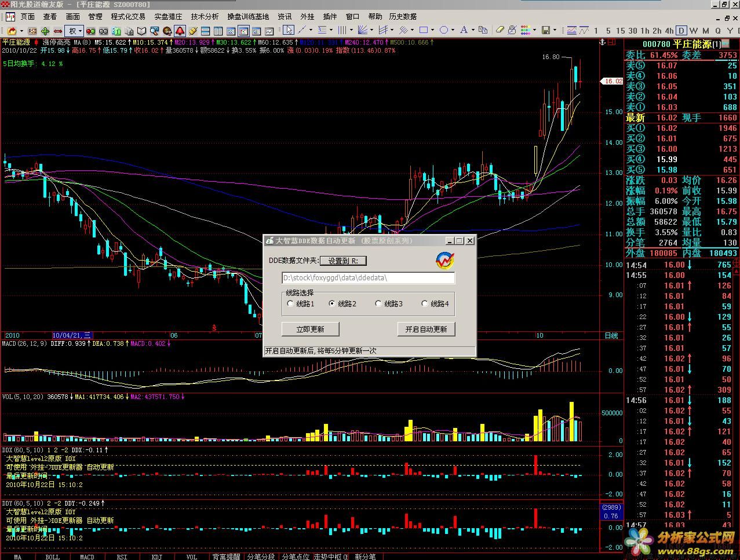Toggle the daily D period
Viewport: 740px width, 560px height.
coord(681,31)
